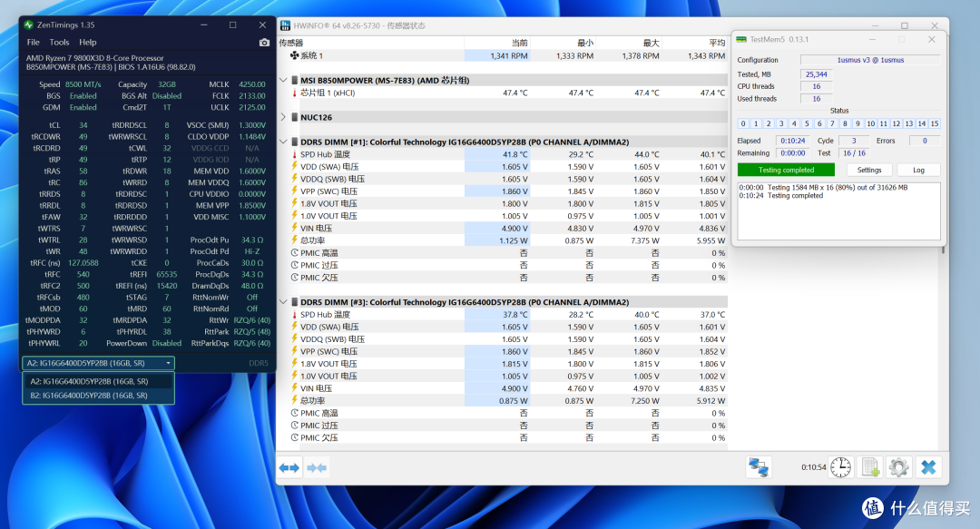Click the fan icon beside 系统 1
Viewport: 980px width, 529px height.
(x=294, y=55)
